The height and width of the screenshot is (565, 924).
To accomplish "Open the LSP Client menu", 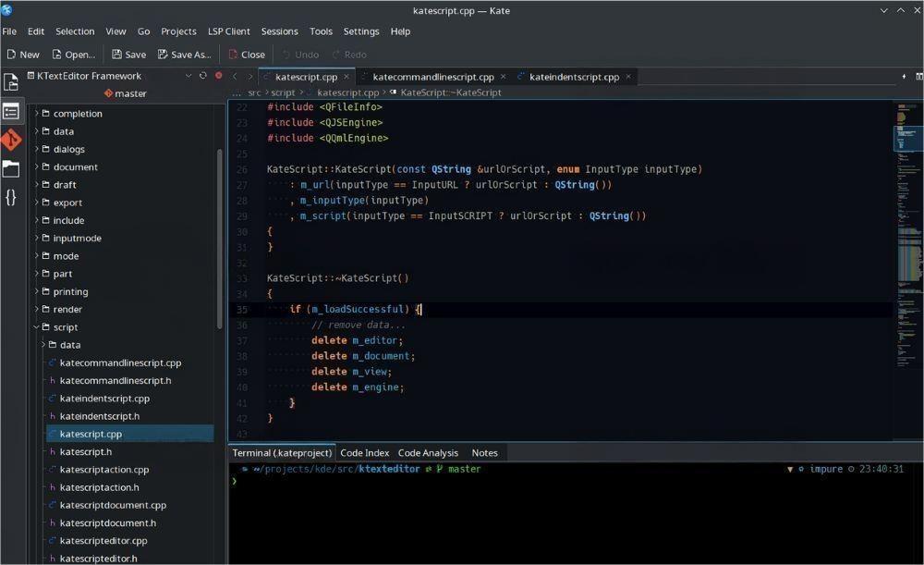I will coord(228,31).
